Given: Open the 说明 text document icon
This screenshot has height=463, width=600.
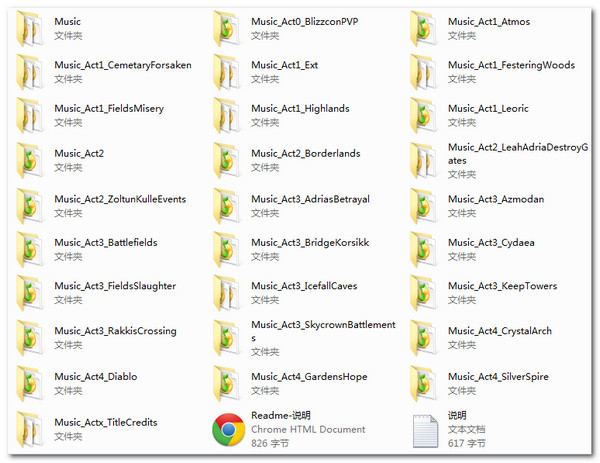Looking at the screenshot, I should click(x=426, y=431).
